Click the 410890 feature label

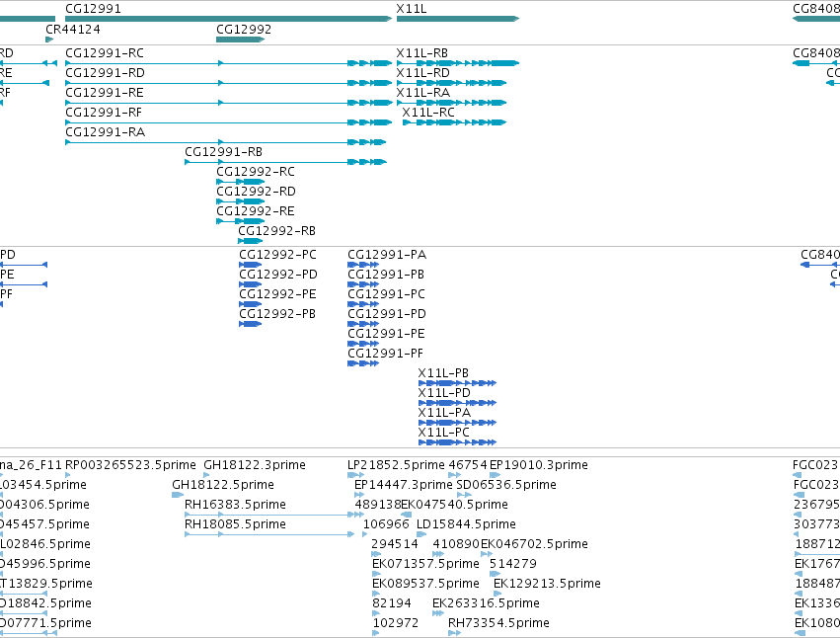tap(456, 545)
